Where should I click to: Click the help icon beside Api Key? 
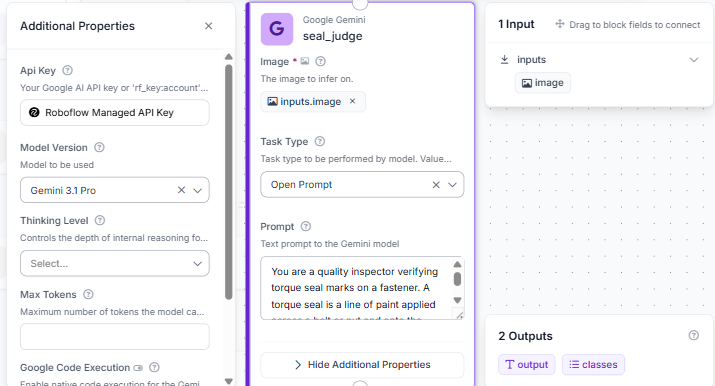(67, 70)
